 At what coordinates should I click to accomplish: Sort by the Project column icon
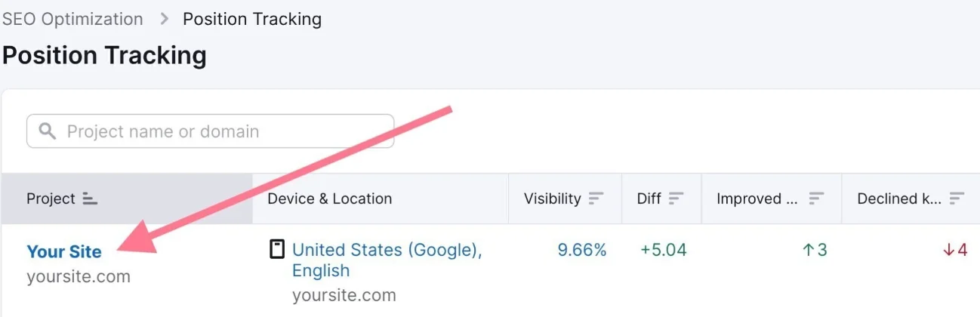[91, 199]
